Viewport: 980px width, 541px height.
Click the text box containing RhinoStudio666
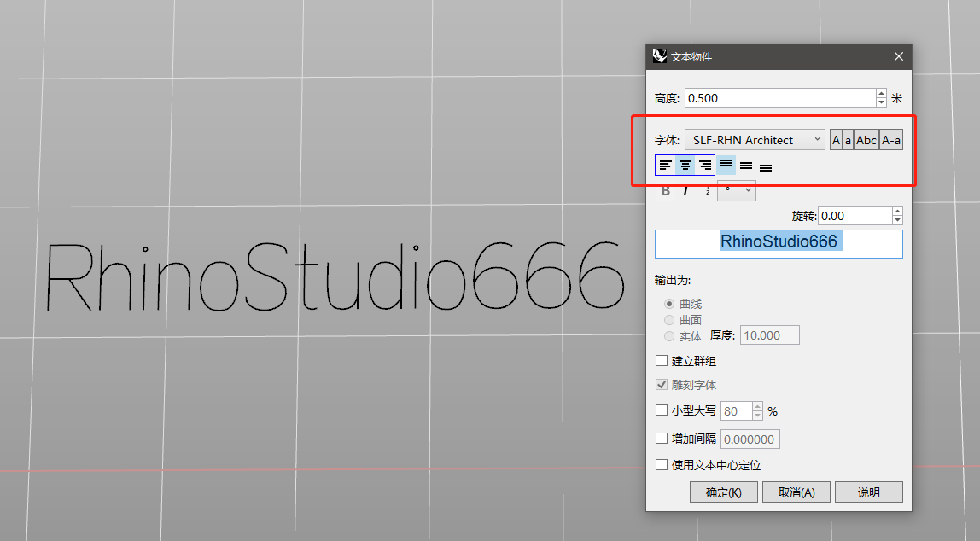click(x=779, y=244)
